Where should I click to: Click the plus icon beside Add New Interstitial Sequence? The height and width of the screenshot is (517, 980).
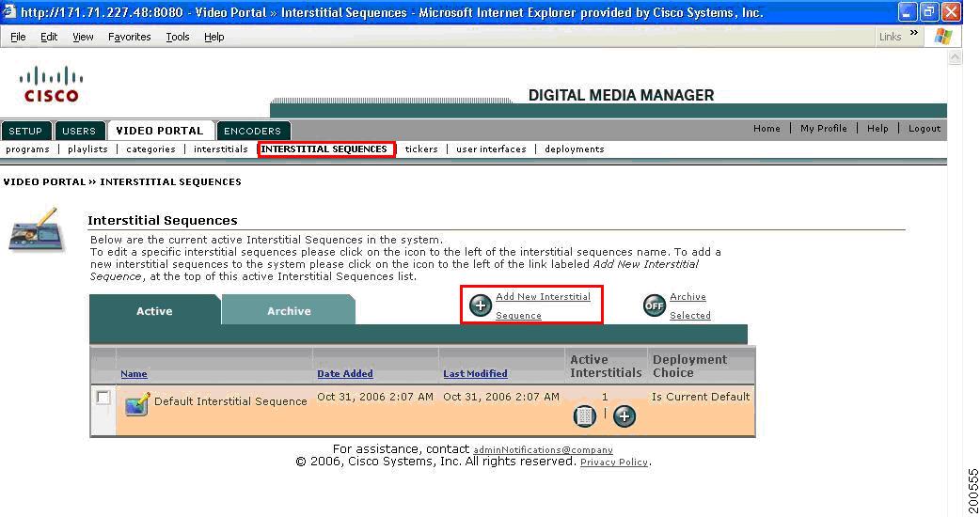(x=480, y=305)
